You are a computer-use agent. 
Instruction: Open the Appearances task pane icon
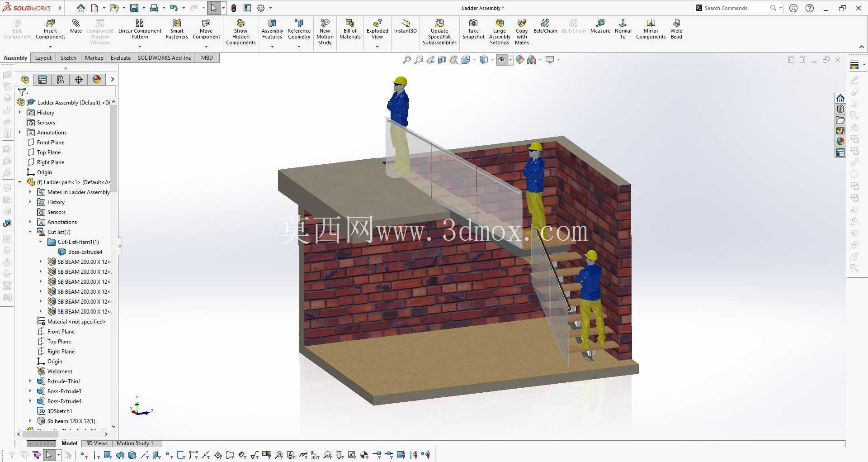pos(840,142)
